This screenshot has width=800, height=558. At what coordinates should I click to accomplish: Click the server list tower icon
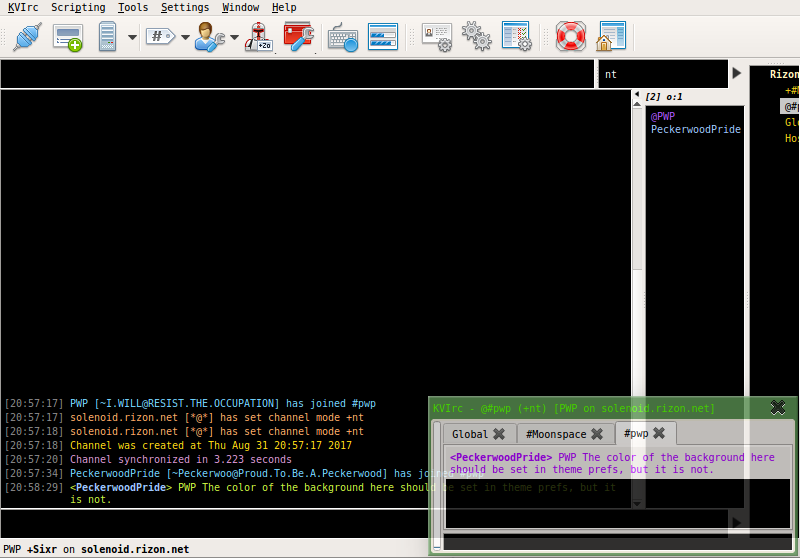[x=108, y=38]
